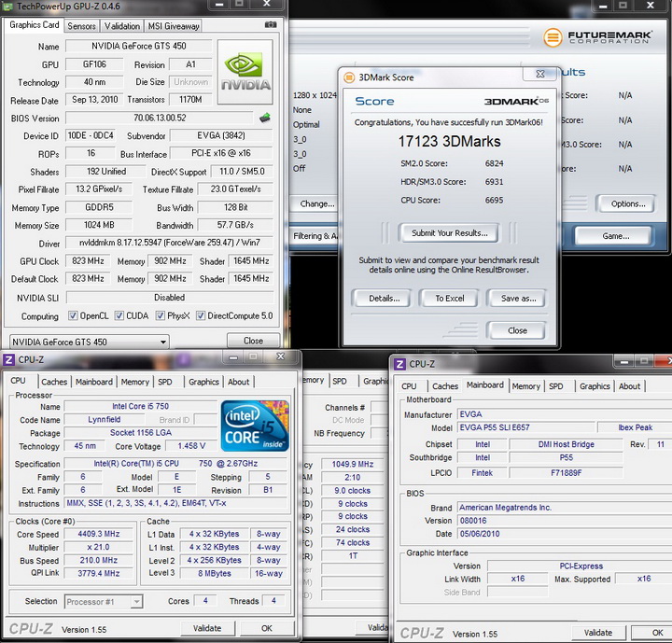Screen dimensions: 672x643
Task: Open Memory tab in left CPU-Z window
Action: coord(134,382)
